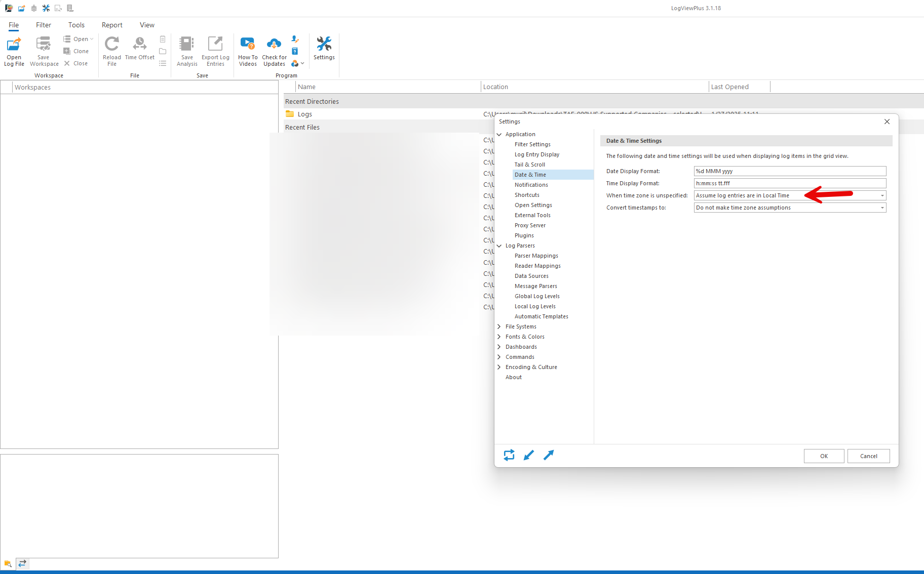The image size is (924, 574).
Task: Collapse the Log Parsers tree node
Action: 499,245
